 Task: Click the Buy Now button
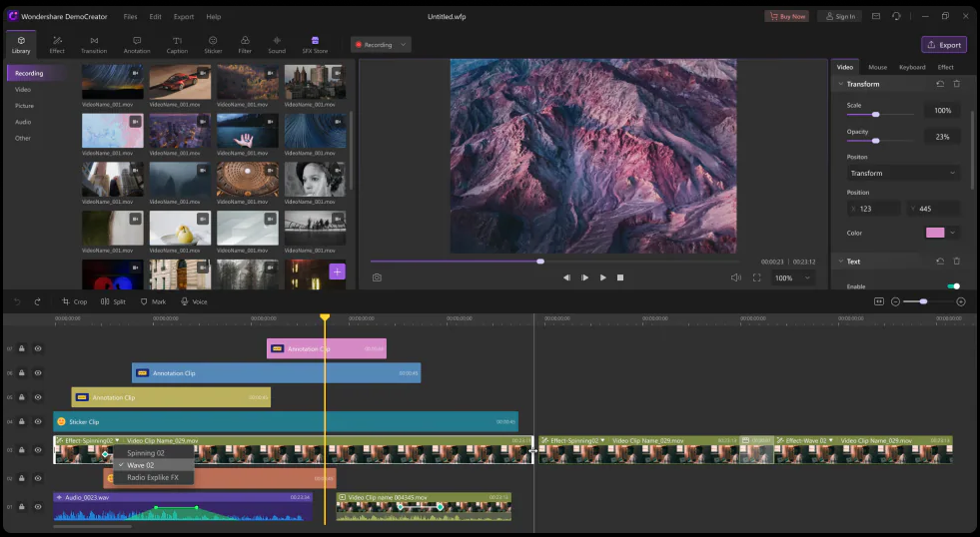click(786, 17)
